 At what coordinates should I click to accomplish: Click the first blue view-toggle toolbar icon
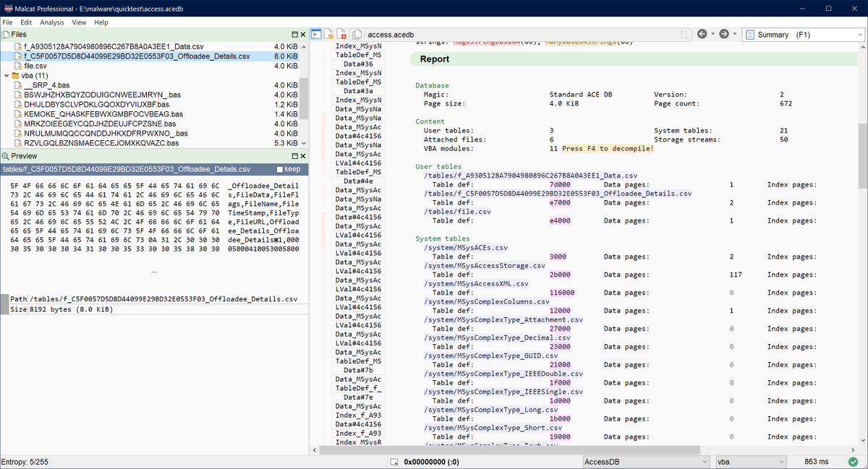tap(316, 34)
